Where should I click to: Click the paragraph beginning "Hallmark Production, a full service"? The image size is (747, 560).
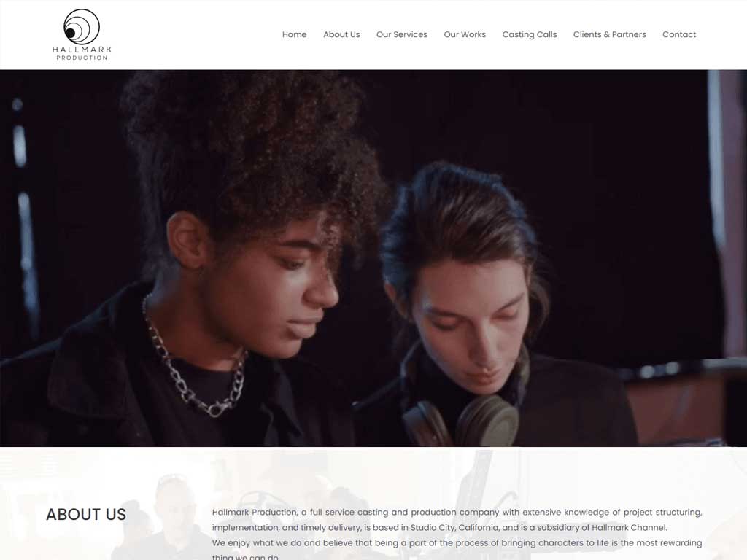(457, 520)
